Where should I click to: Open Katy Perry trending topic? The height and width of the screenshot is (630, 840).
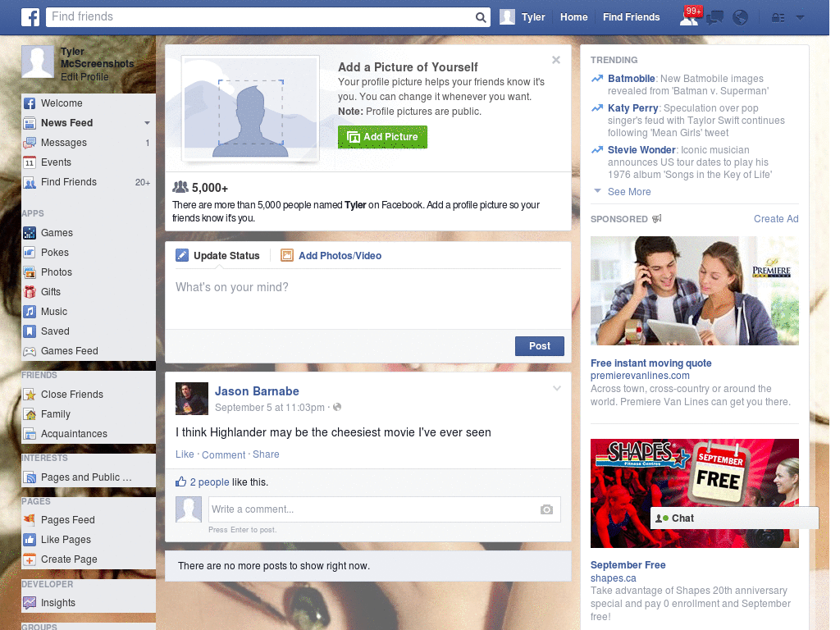tap(632, 107)
